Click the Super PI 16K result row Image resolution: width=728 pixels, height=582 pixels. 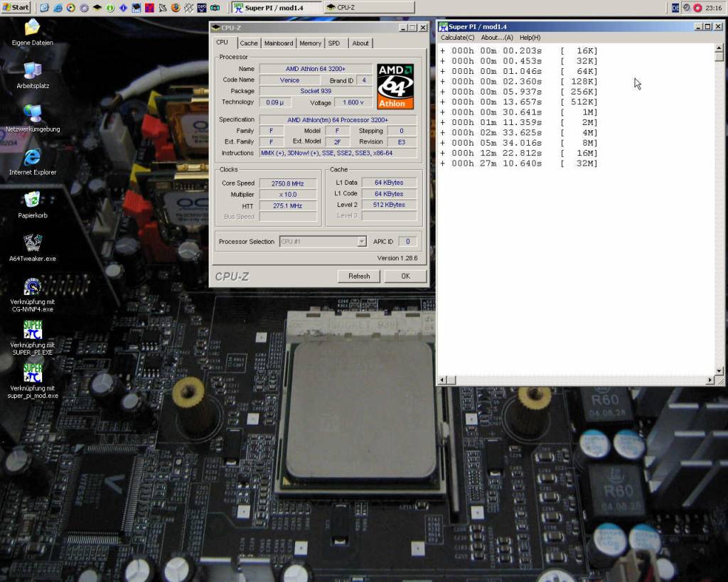[x=518, y=50]
